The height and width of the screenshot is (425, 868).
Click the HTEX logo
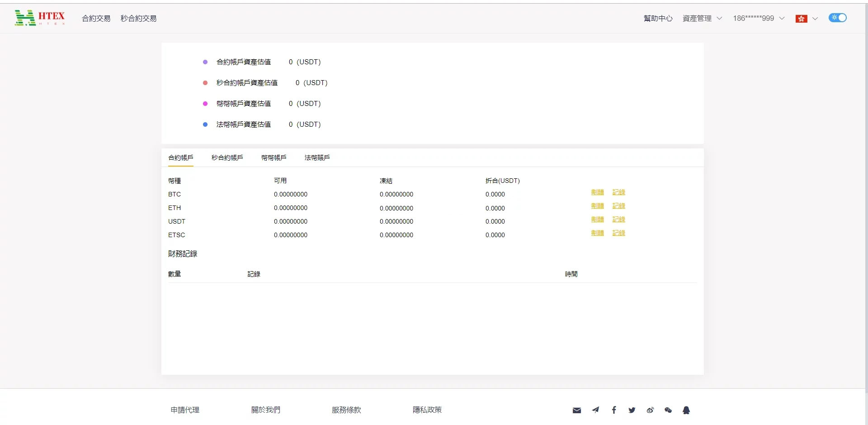tap(40, 18)
